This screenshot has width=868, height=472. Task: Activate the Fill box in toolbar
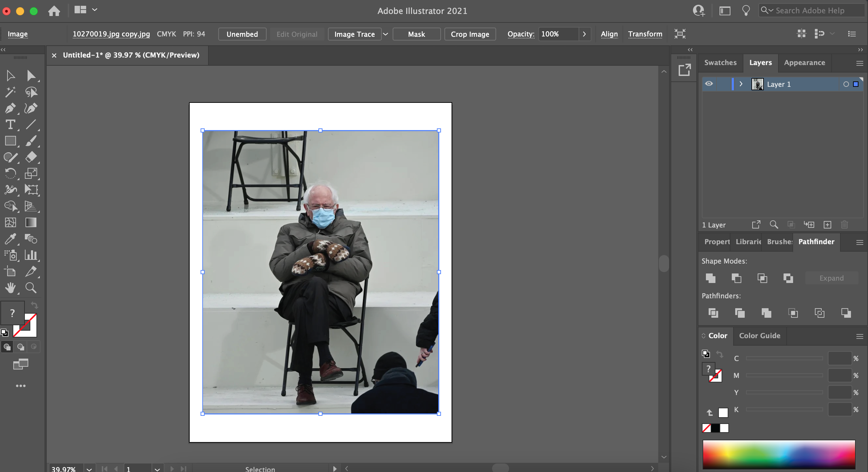(12, 313)
